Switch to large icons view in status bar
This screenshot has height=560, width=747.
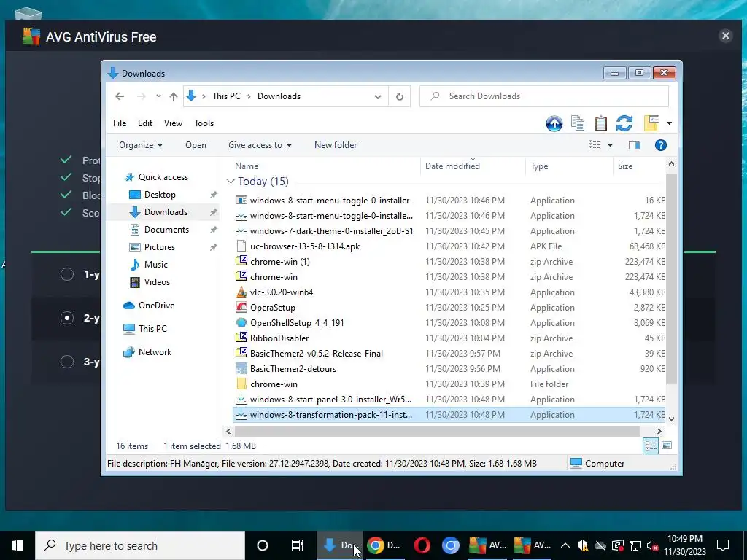coord(667,446)
